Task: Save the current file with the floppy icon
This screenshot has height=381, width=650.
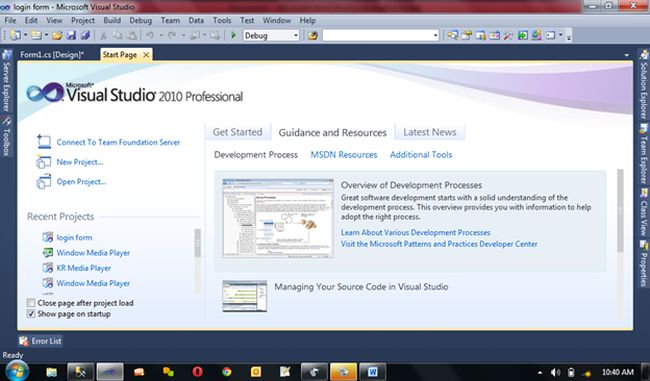Action: (71, 36)
